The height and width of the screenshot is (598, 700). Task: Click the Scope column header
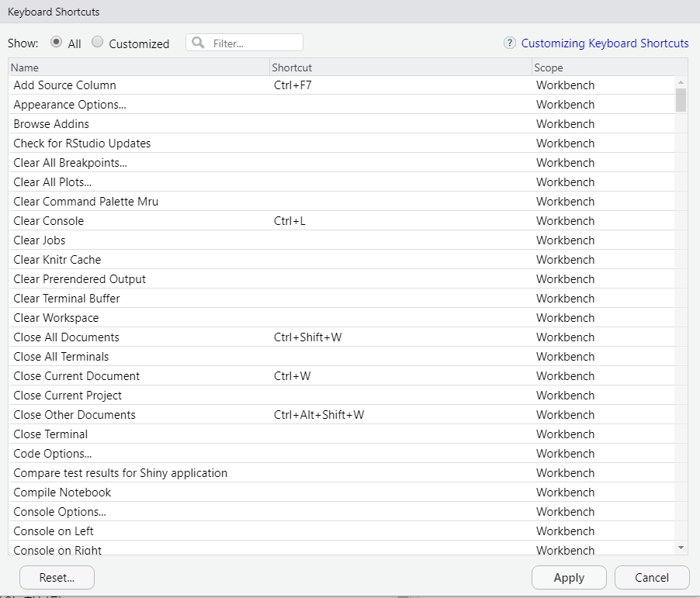[609, 67]
